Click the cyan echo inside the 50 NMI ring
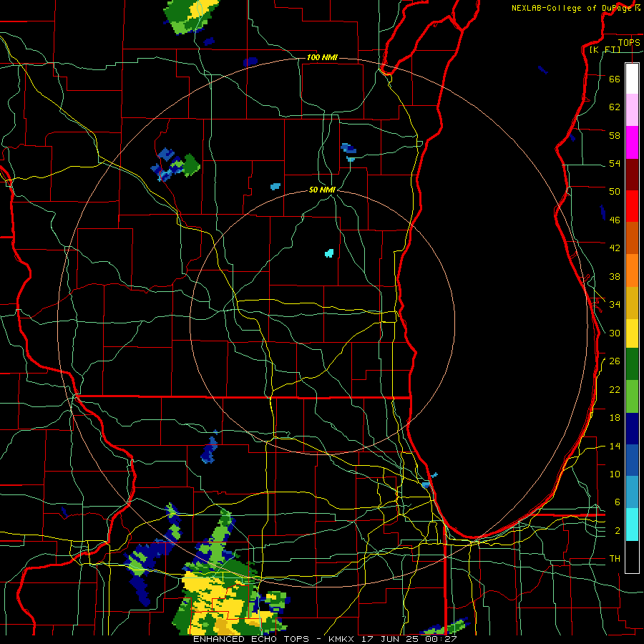 pyautogui.click(x=329, y=253)
